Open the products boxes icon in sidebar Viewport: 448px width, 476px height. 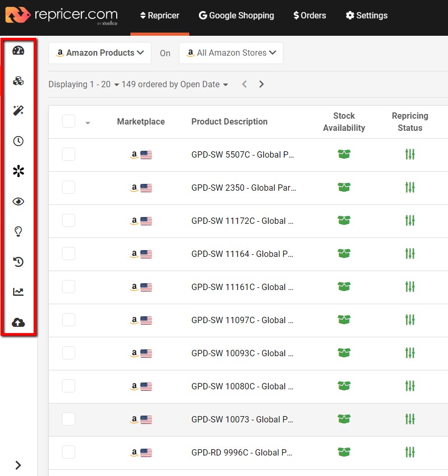pos(18,81)
